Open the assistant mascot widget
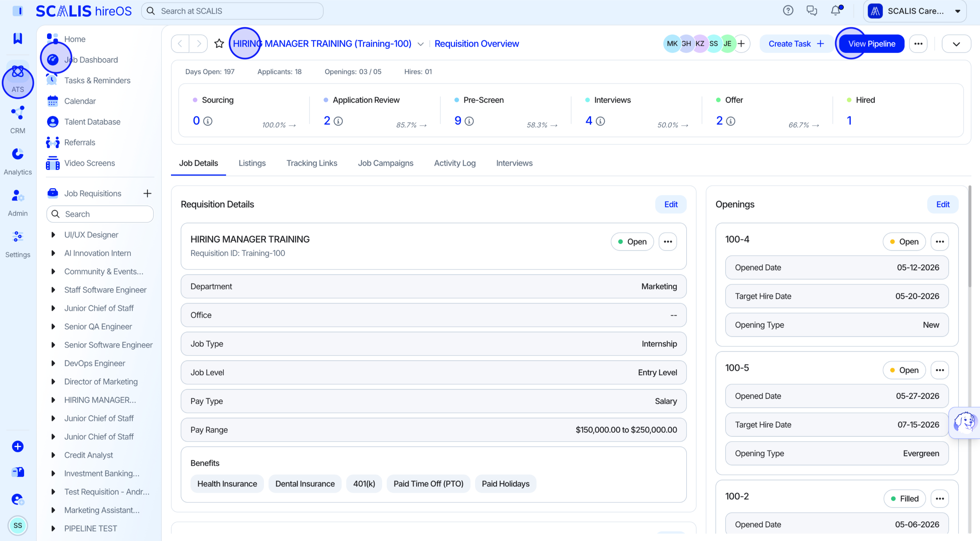Image resolution: width=980 pixels, height=541 pixels. pyautogui.click(x=964, y=422)
